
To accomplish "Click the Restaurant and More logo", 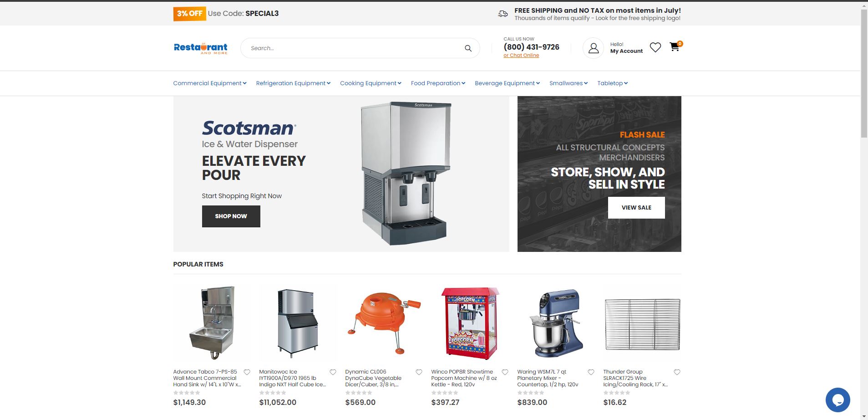I will coord(201,48).
